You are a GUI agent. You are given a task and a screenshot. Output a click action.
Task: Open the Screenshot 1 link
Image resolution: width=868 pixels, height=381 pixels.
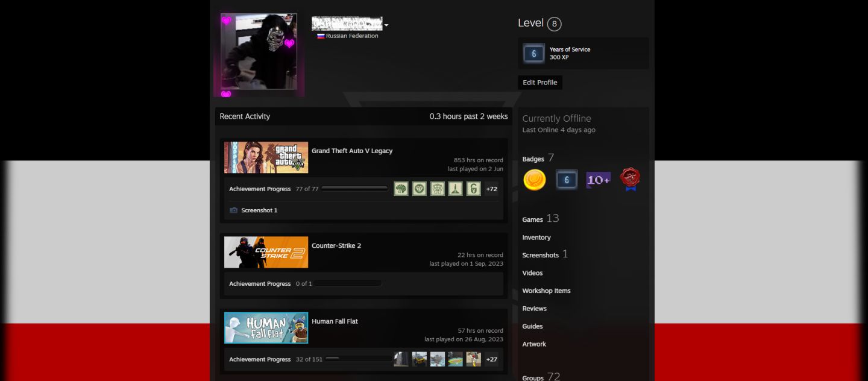coord(259,210)
